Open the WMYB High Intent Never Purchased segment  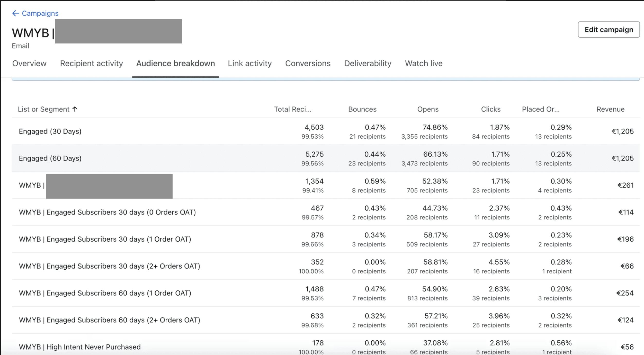pyautogui.click(x=80, y=347)
